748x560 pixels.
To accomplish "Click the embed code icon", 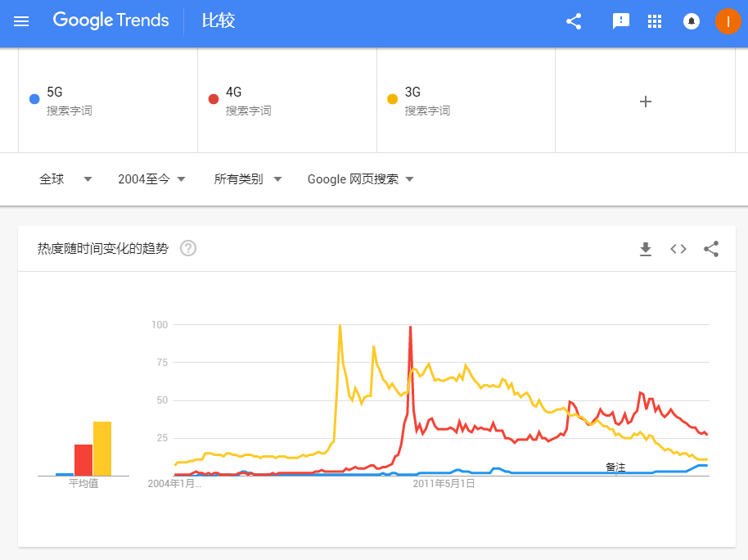I will [678, 249].
